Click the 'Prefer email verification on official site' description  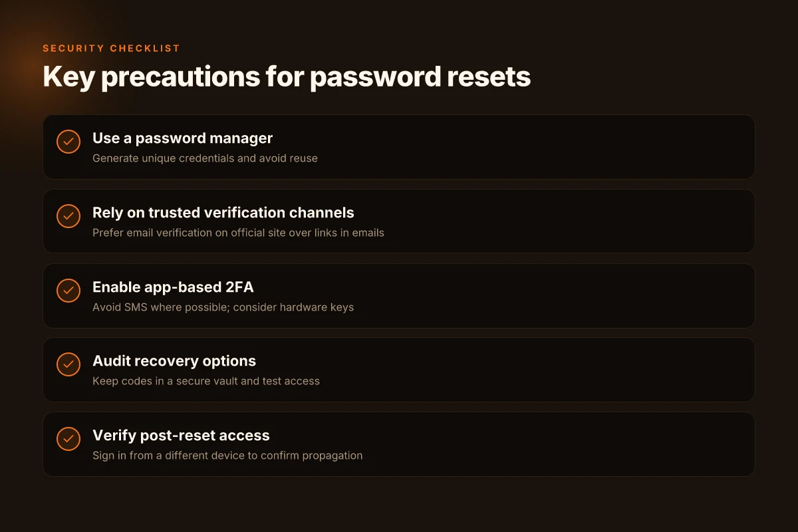[x=238, y=233]
